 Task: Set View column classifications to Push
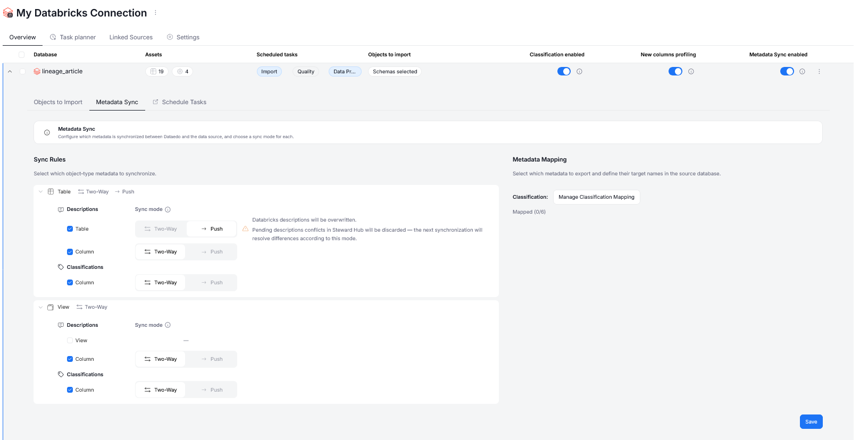[212, 390]
